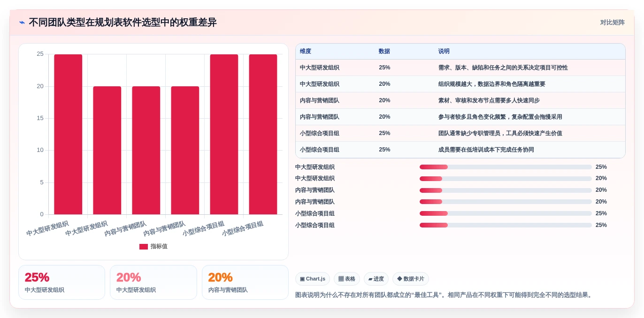Click the Chart.js chip icon
Image resolution: width=644 pixels, height=318 pixels.
pos(302,279)
